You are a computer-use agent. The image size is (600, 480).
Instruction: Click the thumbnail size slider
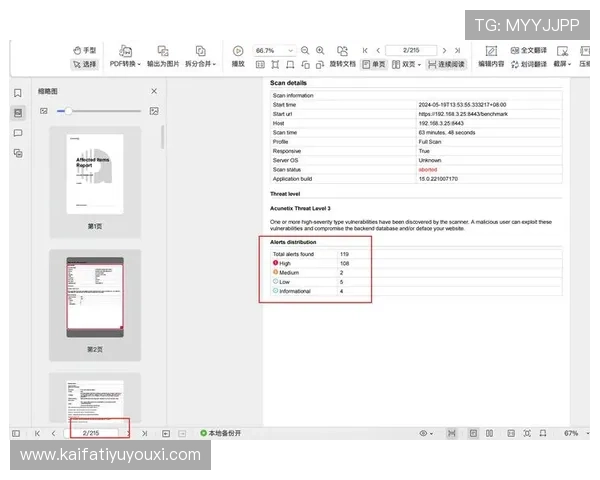click(x=66, y=111)
